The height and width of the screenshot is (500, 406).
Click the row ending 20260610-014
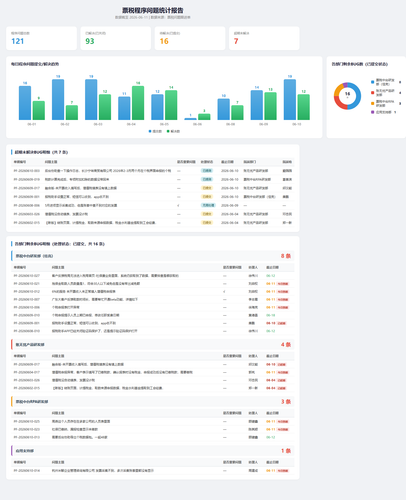(153, 471)
